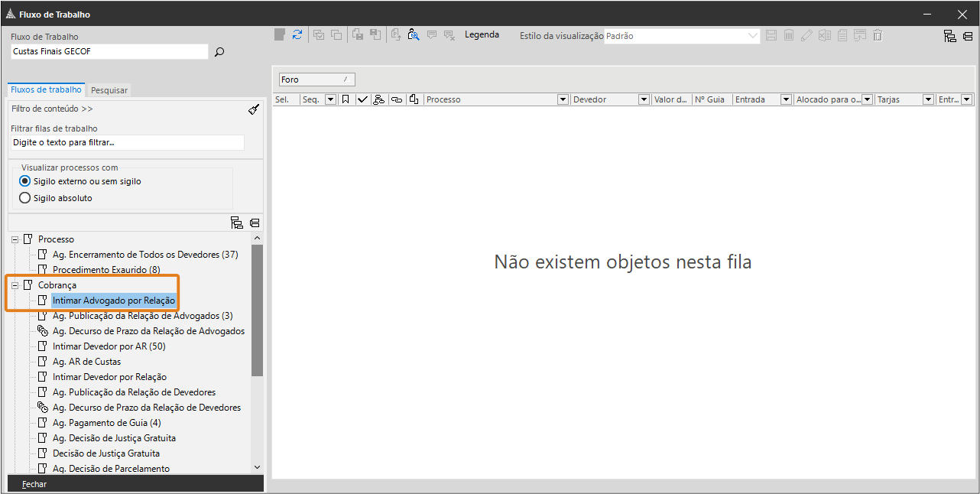This screenshot has height=494, width=980.
Task: Click the magnifier search icon beside Fluxo de Trabalho
Action: point(219,52)
